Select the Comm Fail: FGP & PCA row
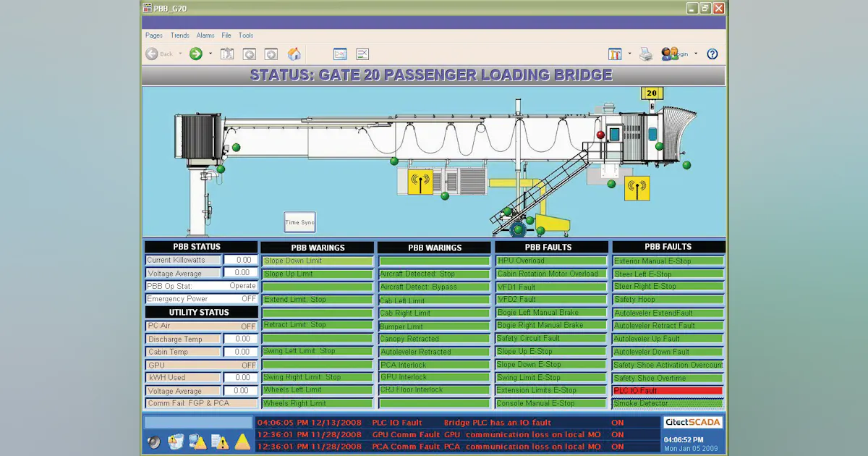This screenshot has width=868, height=456. 202,403
